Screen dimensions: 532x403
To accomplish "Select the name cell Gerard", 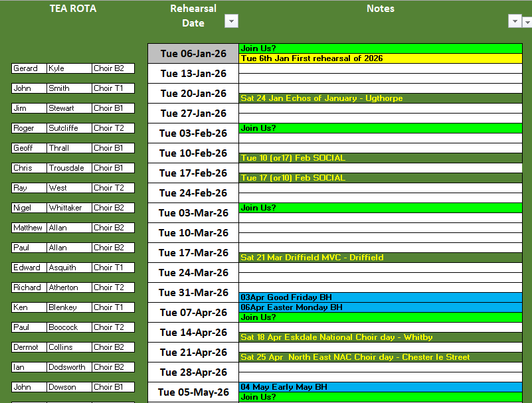I will (29, 68).
